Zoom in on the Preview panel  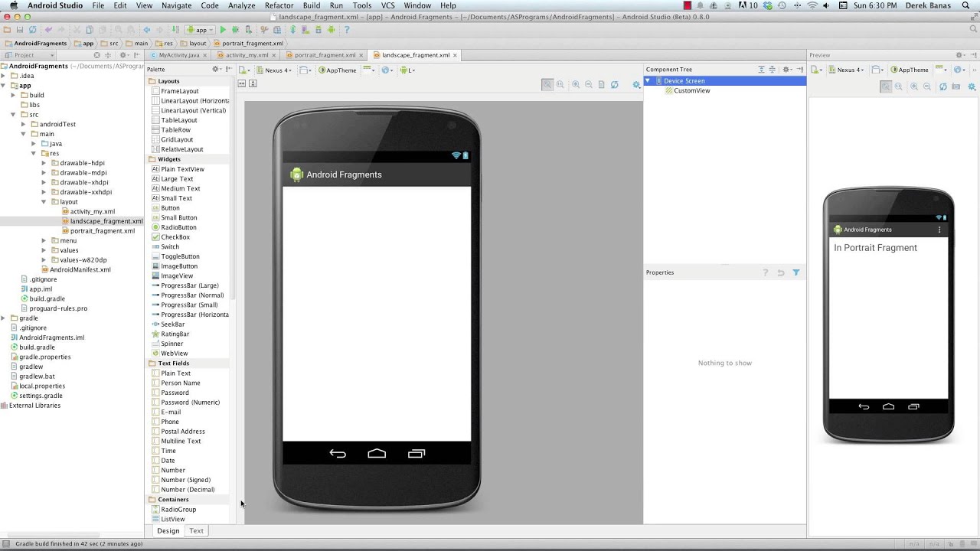(914, 86)
